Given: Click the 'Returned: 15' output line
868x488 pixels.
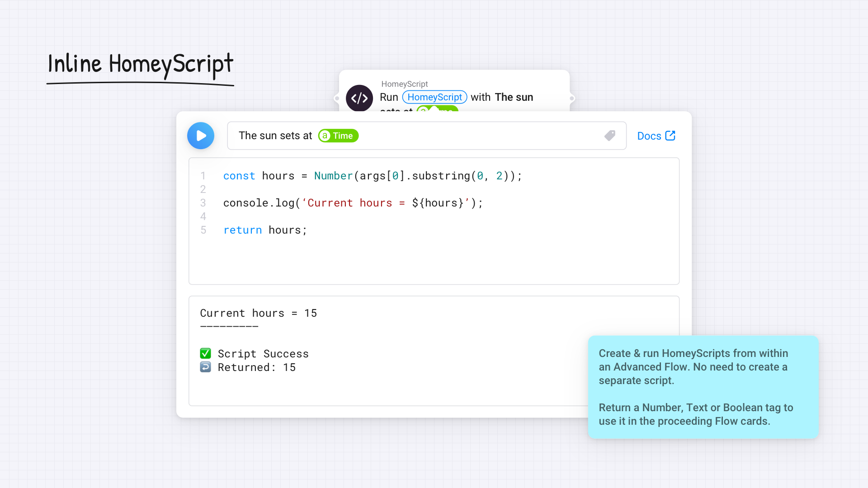Looking at the screenshot, I should coord(257,367).
